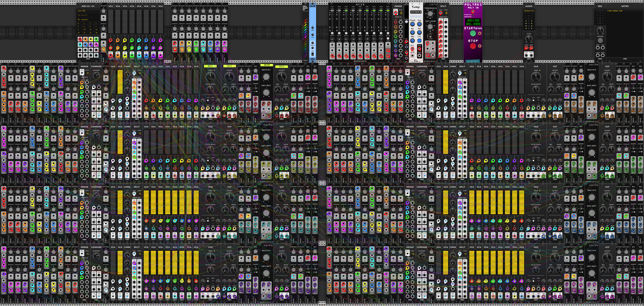
Task: Click the Thrsh knob on Comp module
Action: [412, 24]
